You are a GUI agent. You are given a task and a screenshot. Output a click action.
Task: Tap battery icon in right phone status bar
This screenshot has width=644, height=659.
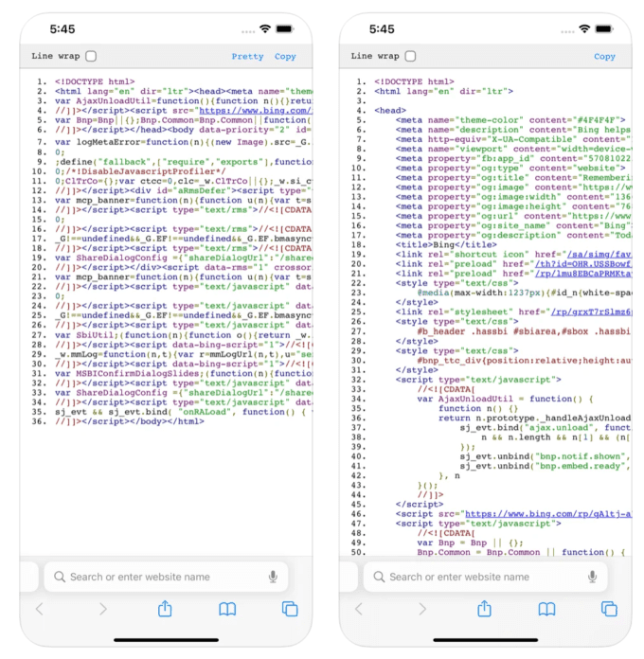(604, 28)
